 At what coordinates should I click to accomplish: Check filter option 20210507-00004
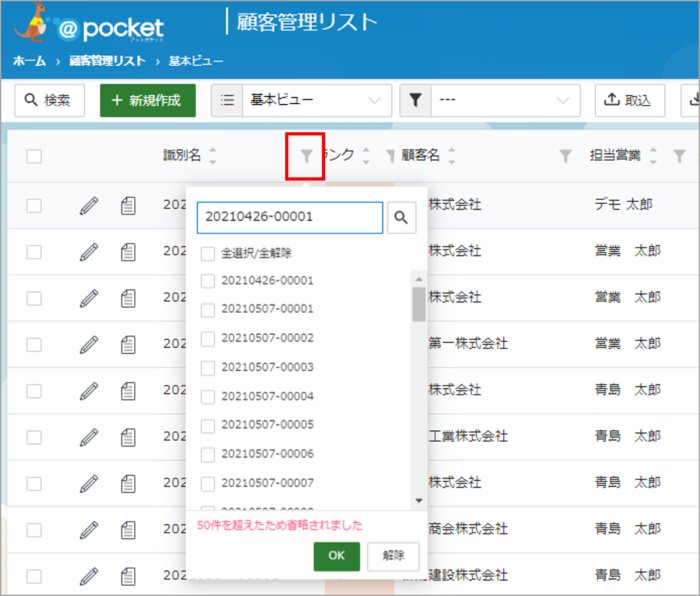tap(208, 397)
